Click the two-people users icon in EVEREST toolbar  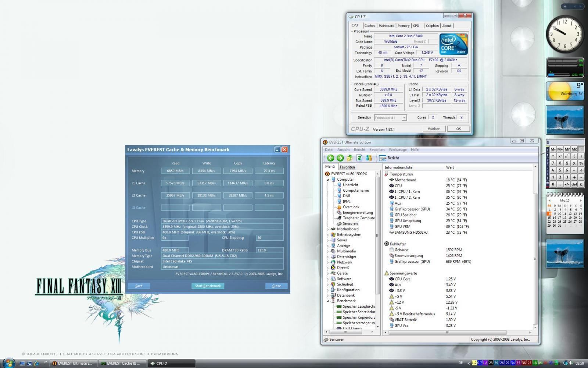point(369,158)
